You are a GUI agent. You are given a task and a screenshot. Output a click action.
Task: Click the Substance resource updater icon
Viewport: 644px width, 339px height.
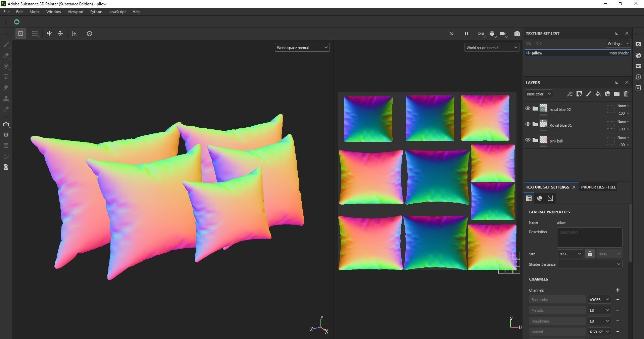tap(6, 135)
